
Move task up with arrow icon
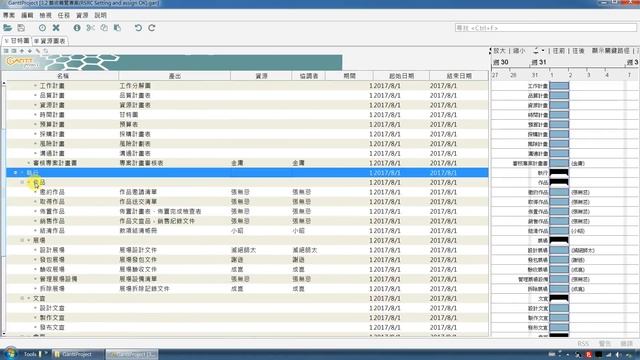click(x=22, y=51)
